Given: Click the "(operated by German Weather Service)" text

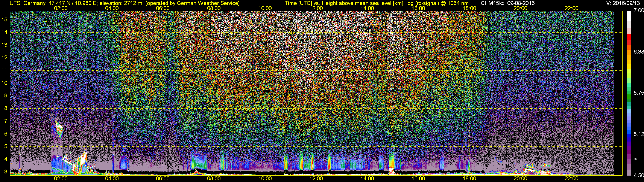Looking at the screenshot, I should (193, 3).
